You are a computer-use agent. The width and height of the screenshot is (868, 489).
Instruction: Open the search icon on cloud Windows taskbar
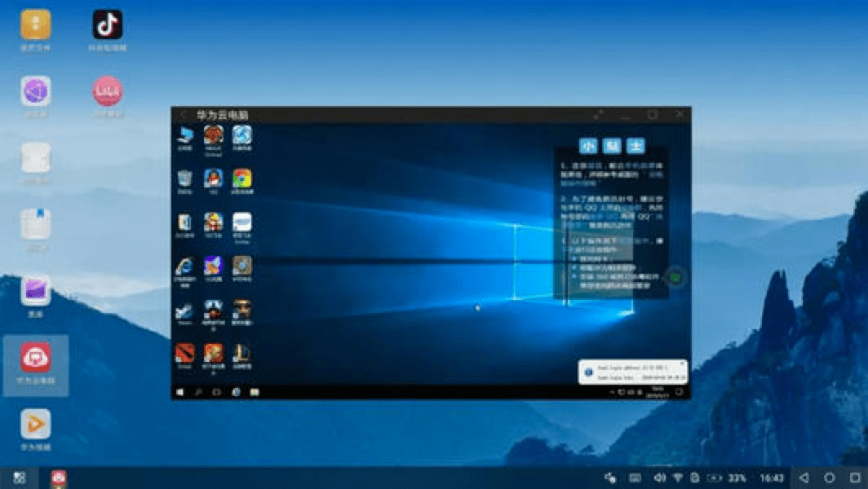click(x=198, y=392)
